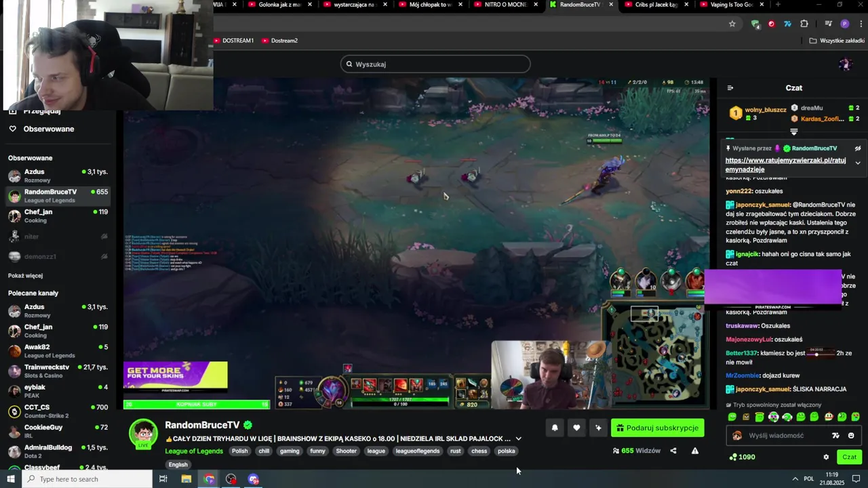Open File Explorer from taskbar
This screenshot has height=488, width=868.
(186, 479)
